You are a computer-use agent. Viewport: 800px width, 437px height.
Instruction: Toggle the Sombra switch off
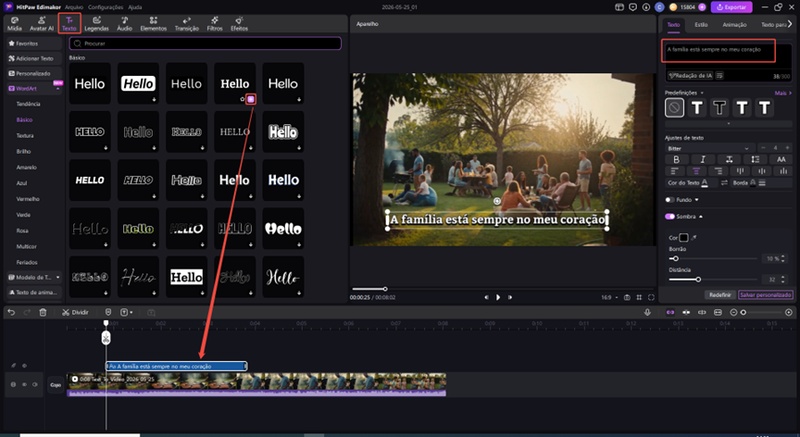click(x=670, y=217)
